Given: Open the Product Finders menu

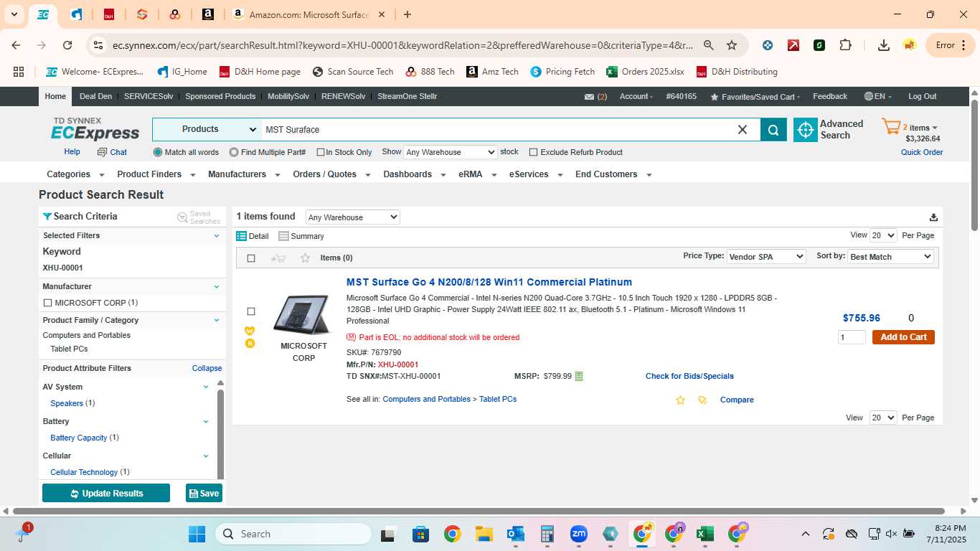Looking at the screenshot, I should point(156,174).
